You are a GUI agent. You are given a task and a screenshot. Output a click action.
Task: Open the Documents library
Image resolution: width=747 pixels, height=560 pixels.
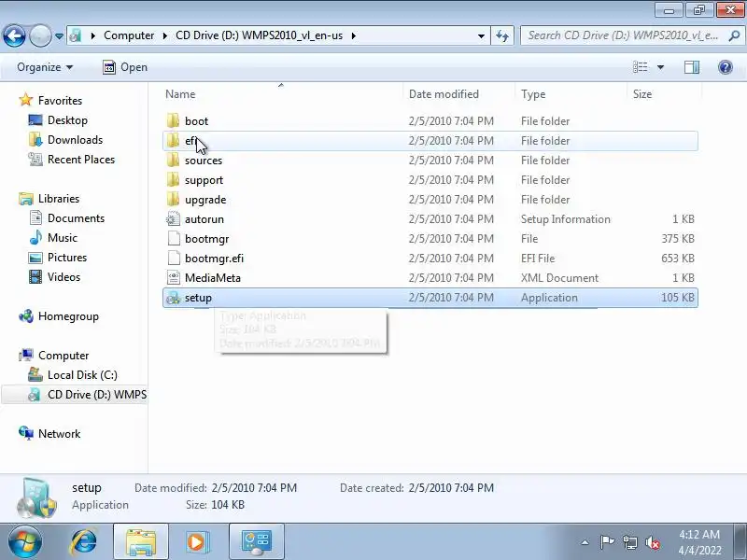pyautogui.click(x=76, y=218)
